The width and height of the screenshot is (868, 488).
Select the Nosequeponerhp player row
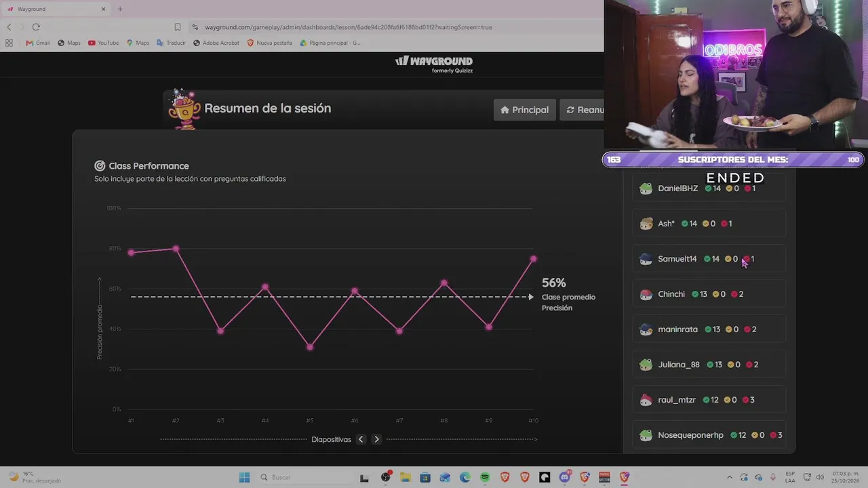709,435
